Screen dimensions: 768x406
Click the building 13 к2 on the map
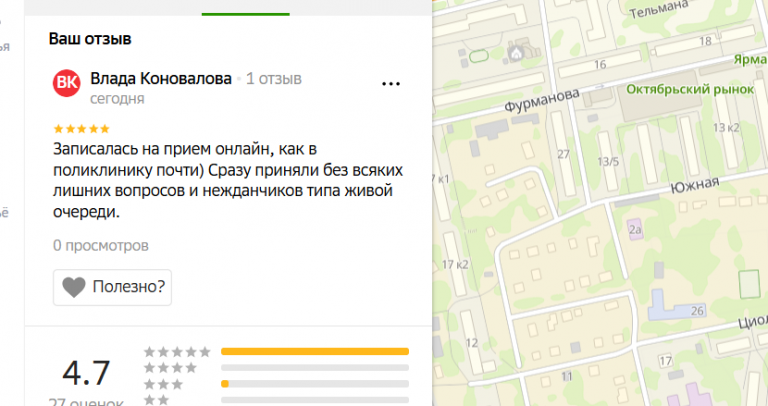click(x=726, y=128)
